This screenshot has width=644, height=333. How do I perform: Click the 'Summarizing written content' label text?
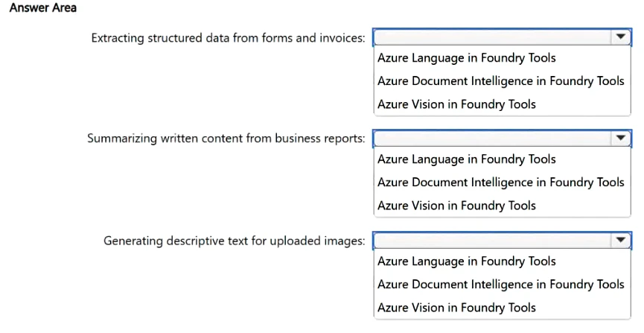226,139
